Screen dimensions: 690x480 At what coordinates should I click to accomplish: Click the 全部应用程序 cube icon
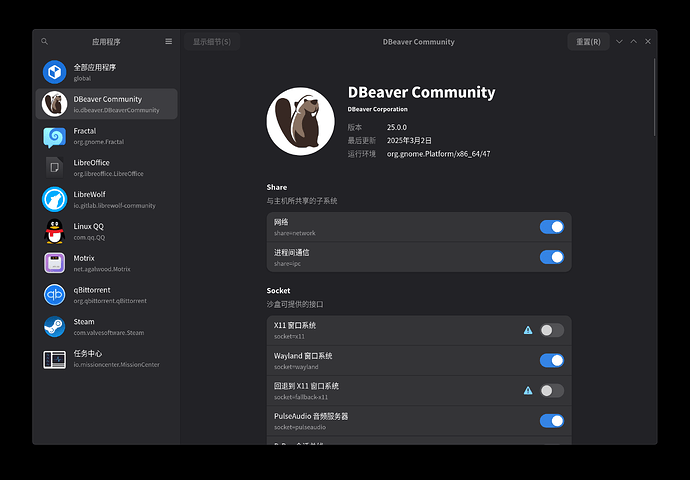pyautogui.click(x=55, y=72)
